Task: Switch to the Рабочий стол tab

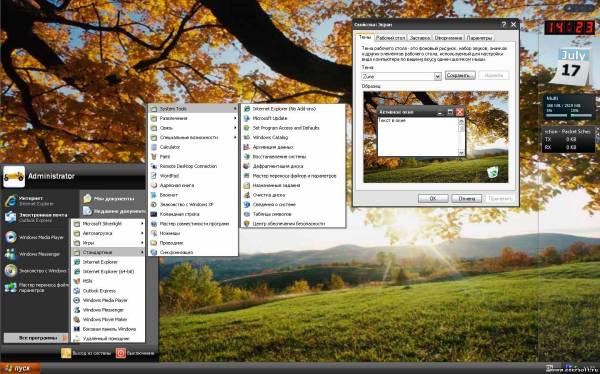Action: pyautogui.click(x=390, y=38)
